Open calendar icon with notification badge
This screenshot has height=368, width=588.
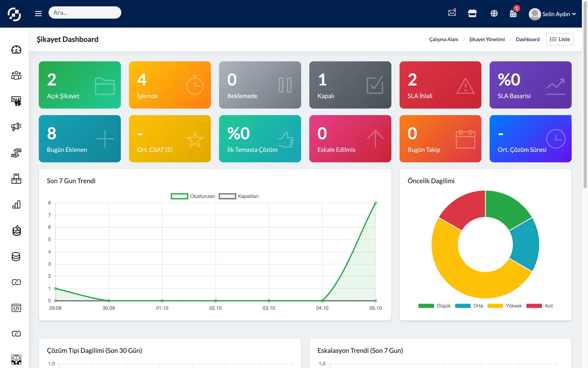pyautogui.click(x=513, y=14)
